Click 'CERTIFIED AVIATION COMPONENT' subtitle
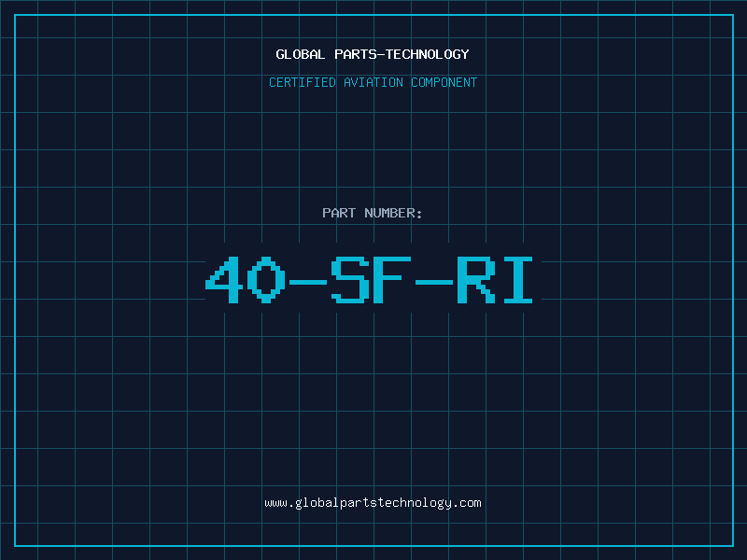 pos(373,82)
